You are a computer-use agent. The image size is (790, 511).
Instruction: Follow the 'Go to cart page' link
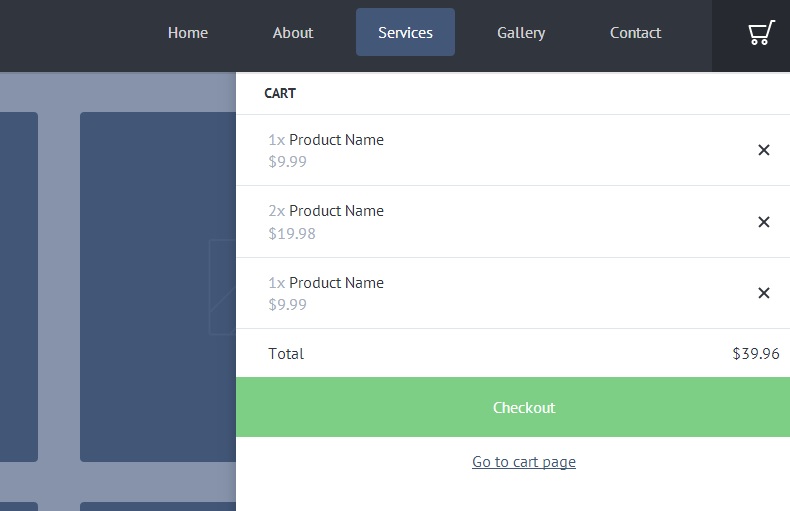[524, 462]
